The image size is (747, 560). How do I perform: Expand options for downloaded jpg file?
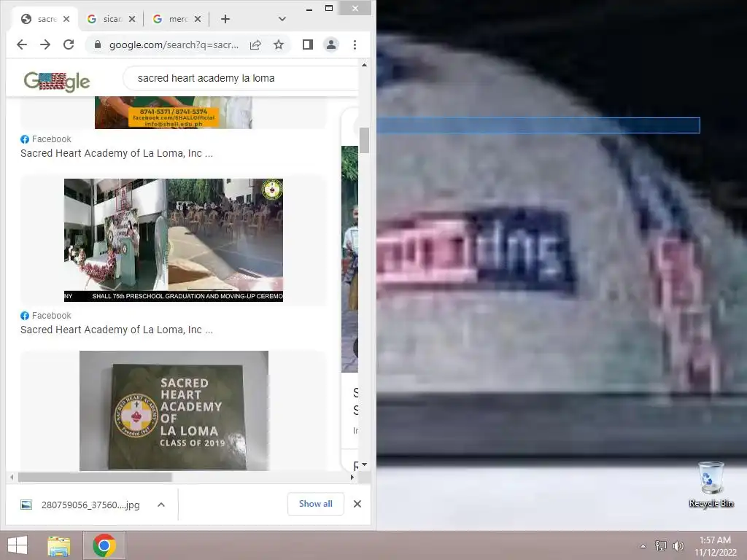click(161, 505)
